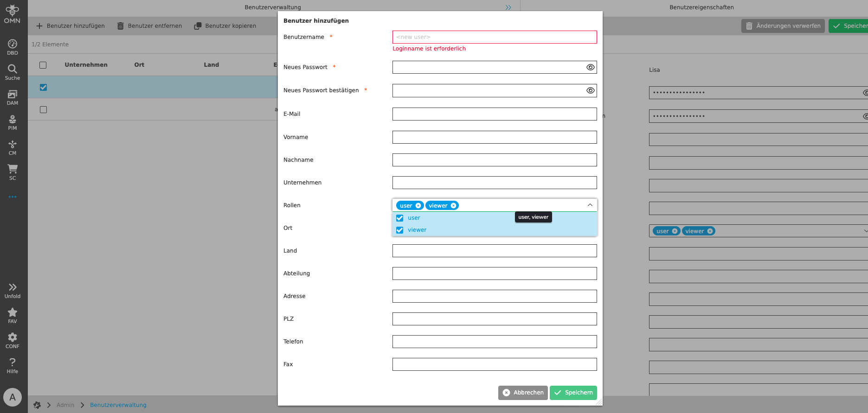Open the Suche search sidebar icon
868x413 pixels.
click(13, 72)
